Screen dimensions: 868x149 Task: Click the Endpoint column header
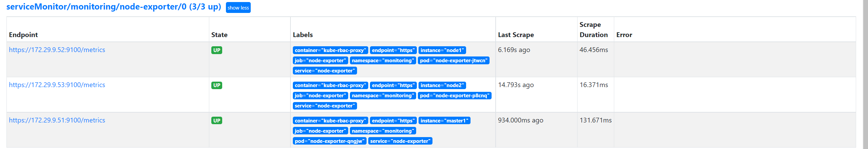(23, 35)
